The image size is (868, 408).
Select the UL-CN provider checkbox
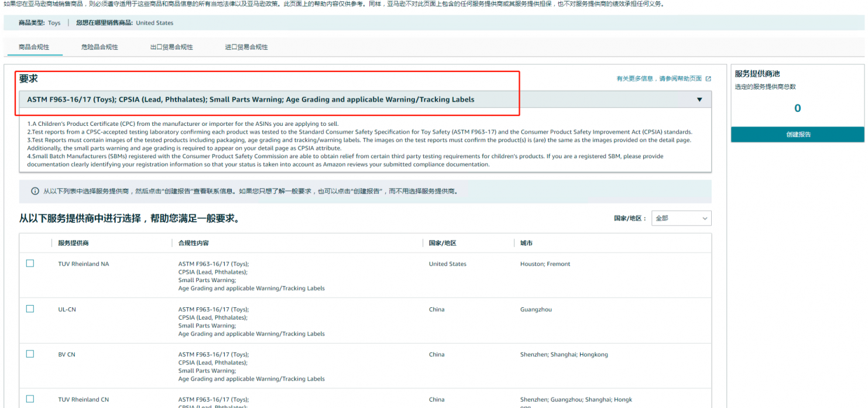click(30, 308)
